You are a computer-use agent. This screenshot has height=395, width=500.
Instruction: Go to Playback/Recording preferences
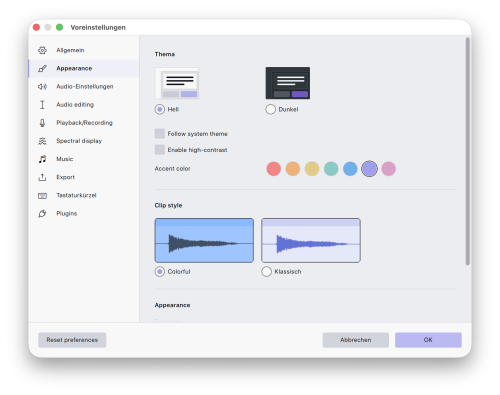click(84, 123)
